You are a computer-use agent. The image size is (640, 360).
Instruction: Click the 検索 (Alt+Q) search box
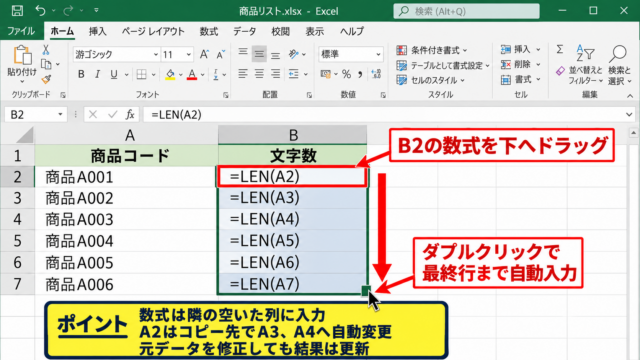(x=467, y=11)
